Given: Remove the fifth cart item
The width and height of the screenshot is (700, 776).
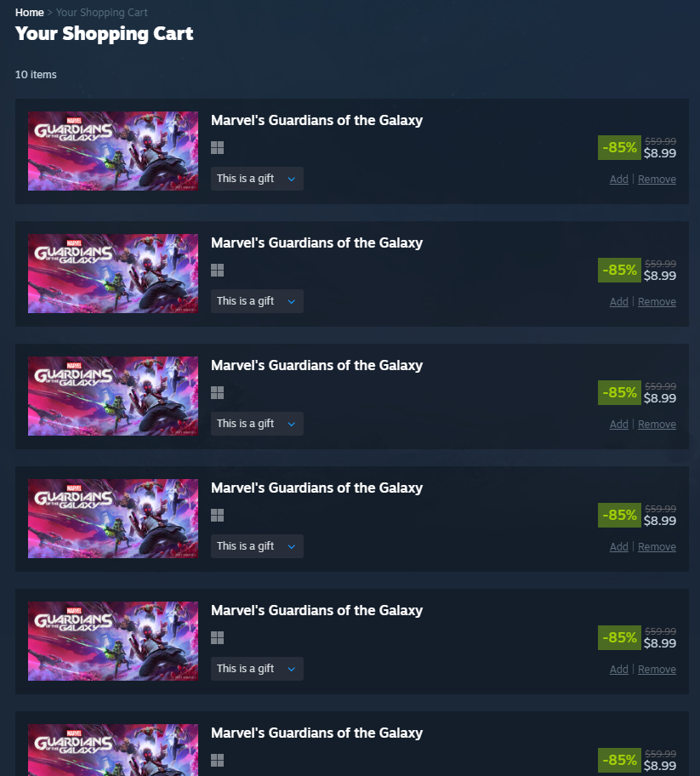Looking at the screenshot, I should pyautogui.click(x=657, y=669).
